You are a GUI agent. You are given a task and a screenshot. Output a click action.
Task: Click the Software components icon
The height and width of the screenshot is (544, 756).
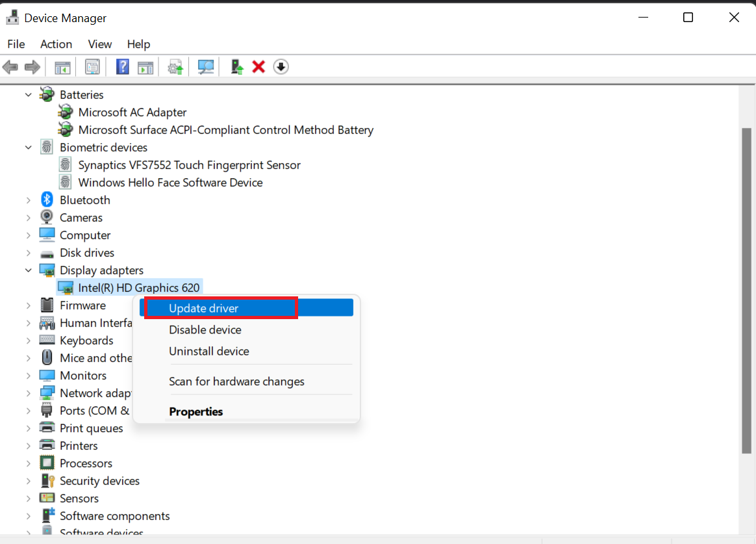(x=47, y=515)
